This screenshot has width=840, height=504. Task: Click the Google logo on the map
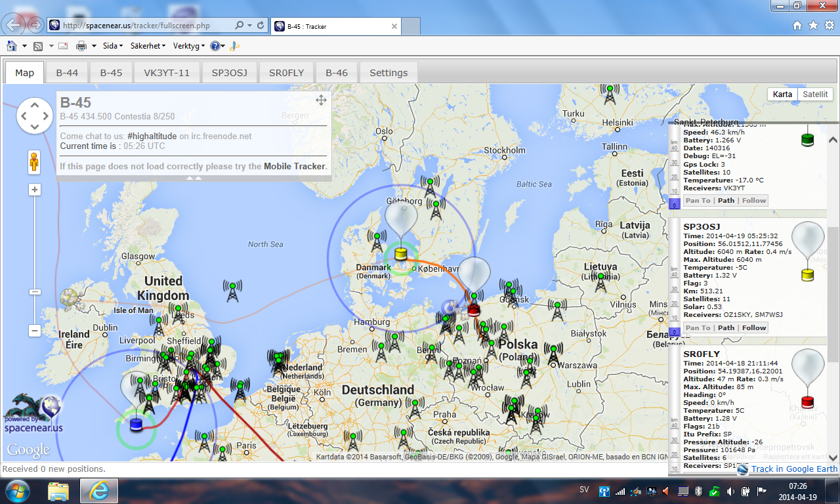pos(28,450)
